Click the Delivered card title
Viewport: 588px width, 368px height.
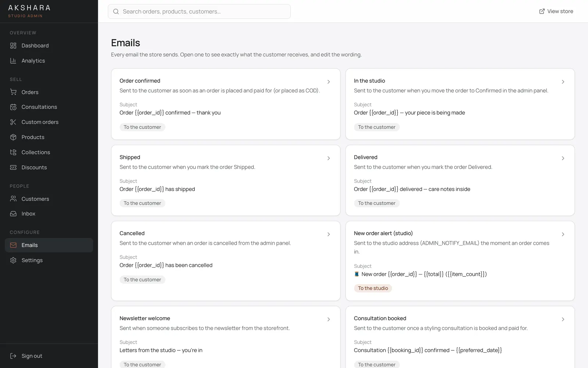pyautogui.click(x=366, y=157)
